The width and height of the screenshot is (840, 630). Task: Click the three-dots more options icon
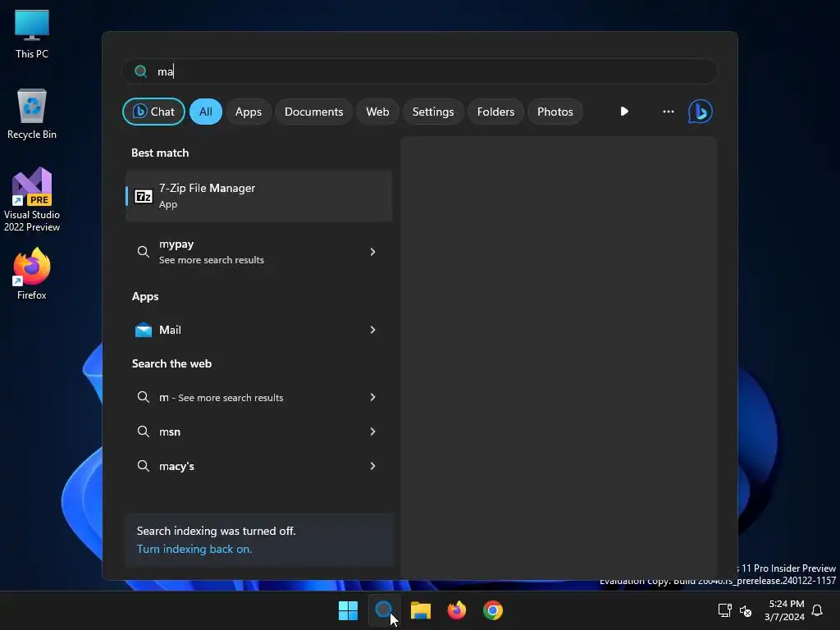(668, 112)
